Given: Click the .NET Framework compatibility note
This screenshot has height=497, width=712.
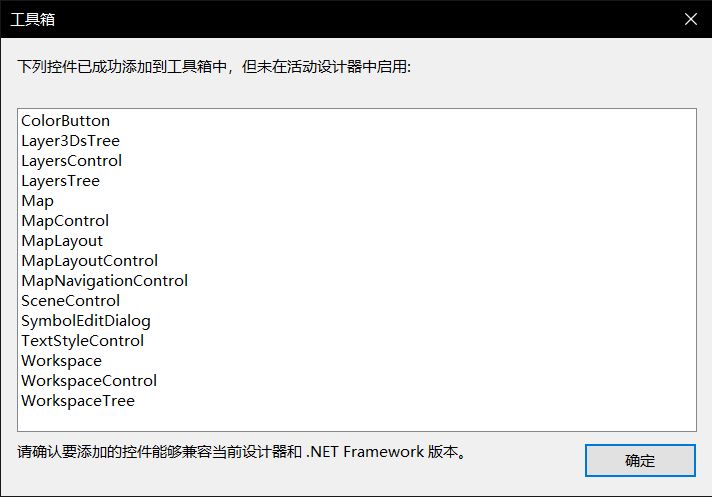Looking at the screenshot, I should pos(242,452).
